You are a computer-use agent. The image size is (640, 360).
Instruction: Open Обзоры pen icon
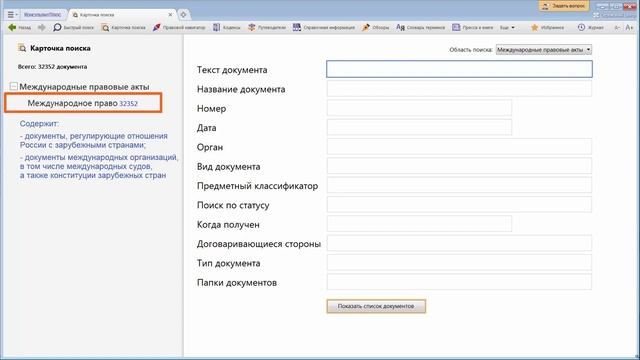click(x=366, y=27)
